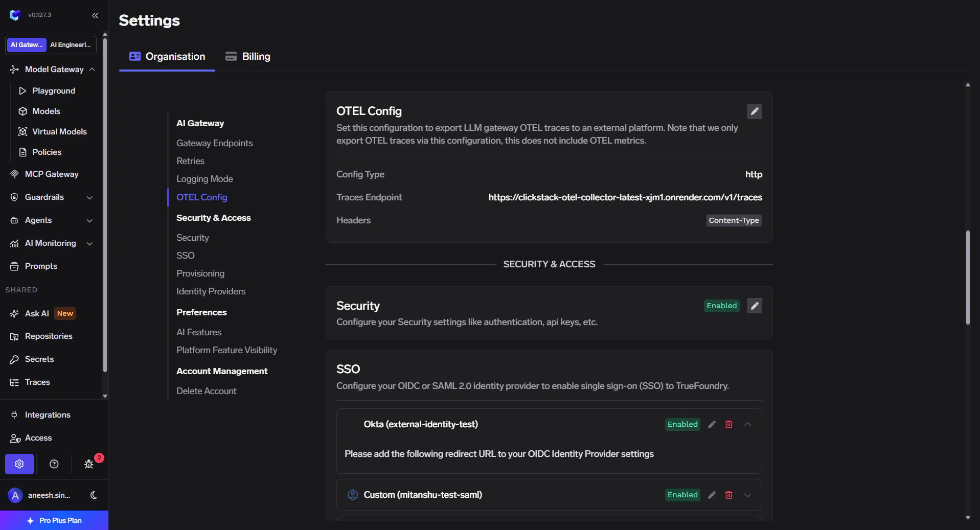Edit the OTEL Config with pencil icon
The width and height of the screenshot is (980, 530).
tap(755, 111)
